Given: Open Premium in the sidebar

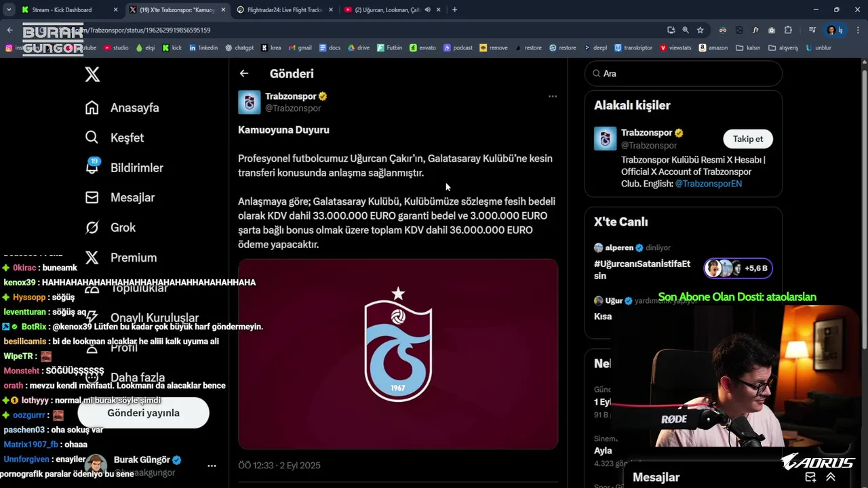Looking at the screenshot, I should (121, 258).
